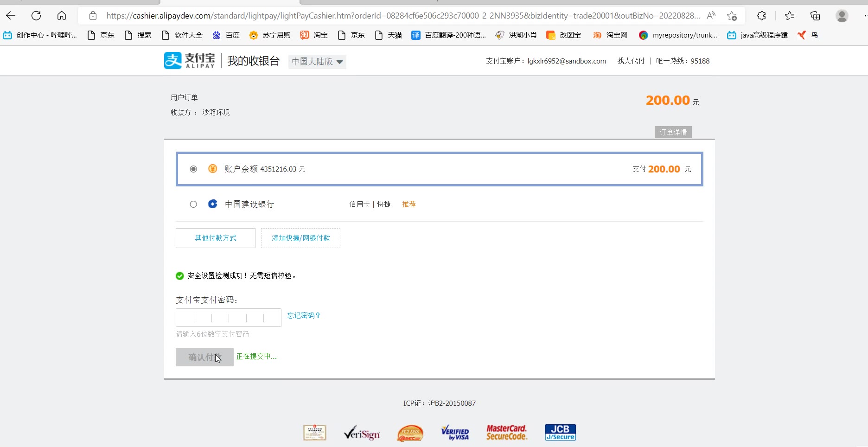Open the myrepository/trunk bookmark
Screen dimensions: 868x447
coord(678,35)
